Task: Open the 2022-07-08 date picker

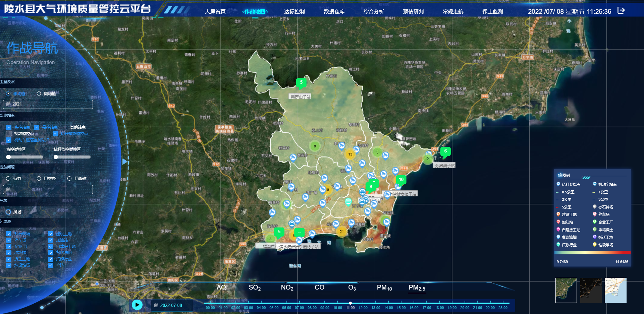Action: pyautogui.click(x=172, y=305)
